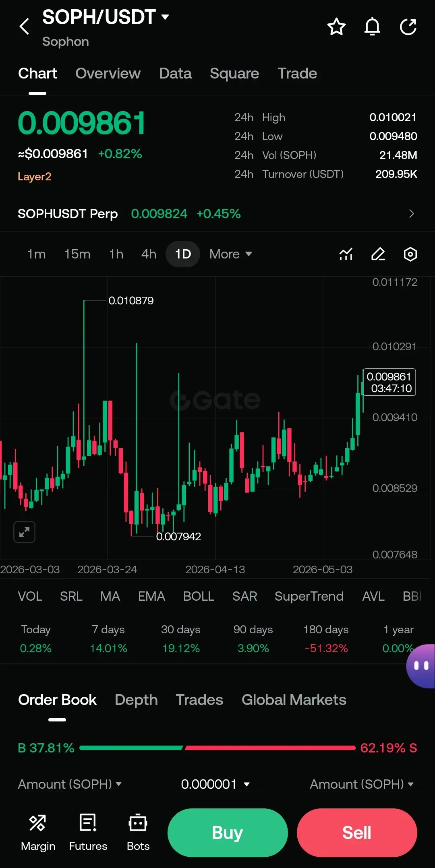Tap the chart high label 0.010879
The width and height of the screenshot is (435, 868).
click(131, 301)
